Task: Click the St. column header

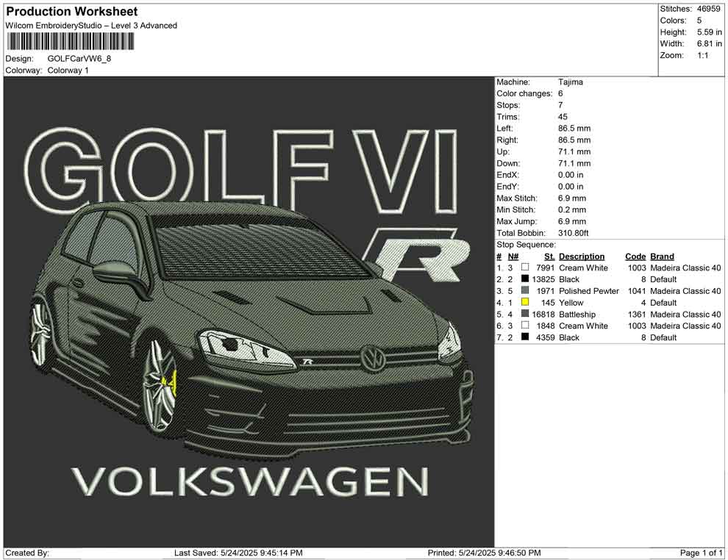Action: click(x=549, y=256)
